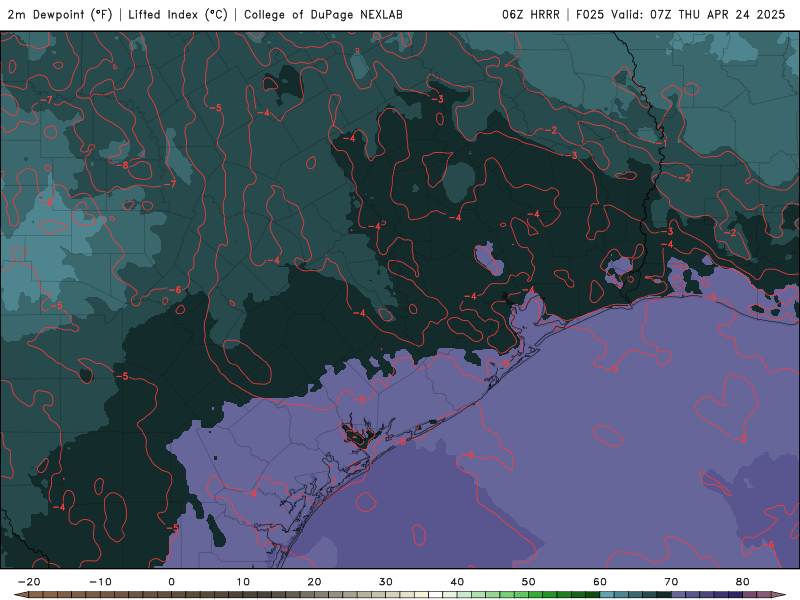The height and width of the screenshot is (600, 800).
Task: Click the "Lifted Index (°C)" header label
Action: 178,15
